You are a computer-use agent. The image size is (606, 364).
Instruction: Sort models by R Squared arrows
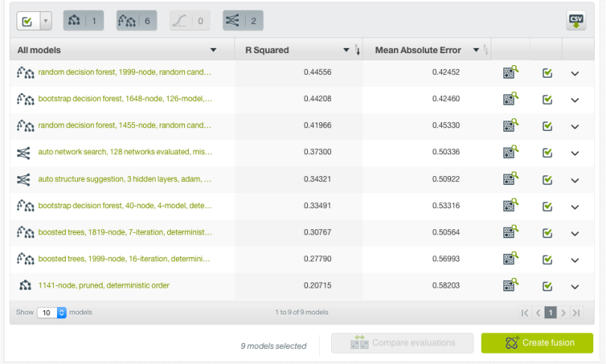coord(357,50)
